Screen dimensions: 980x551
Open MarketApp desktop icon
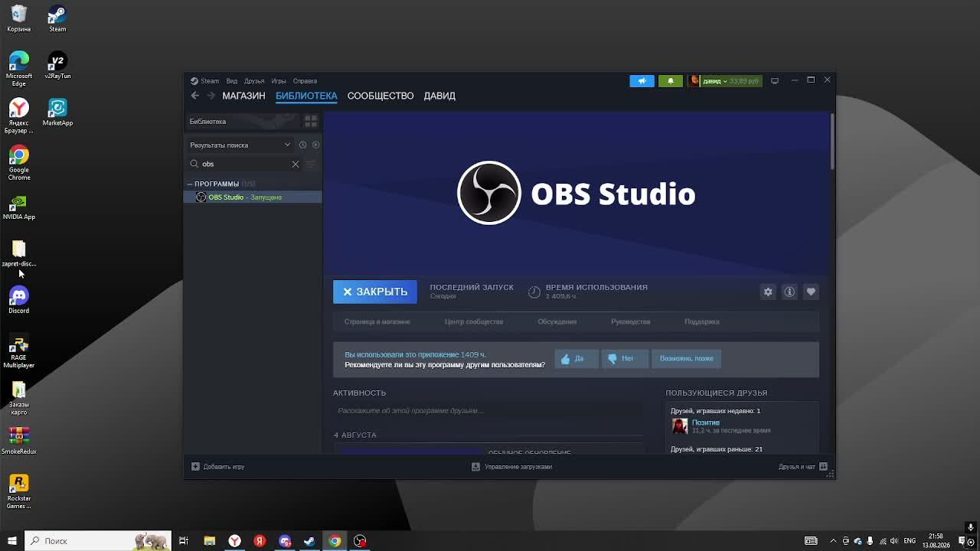(57, 112)
